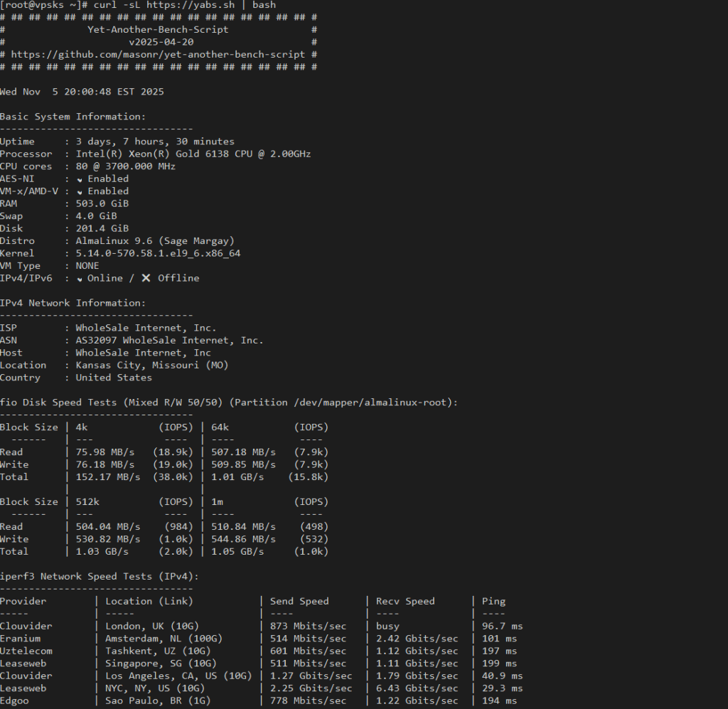This screenshot has height=709, width=728.
Task: Click the 503.0 GiB RAM value
Action: tap(102, 203)
